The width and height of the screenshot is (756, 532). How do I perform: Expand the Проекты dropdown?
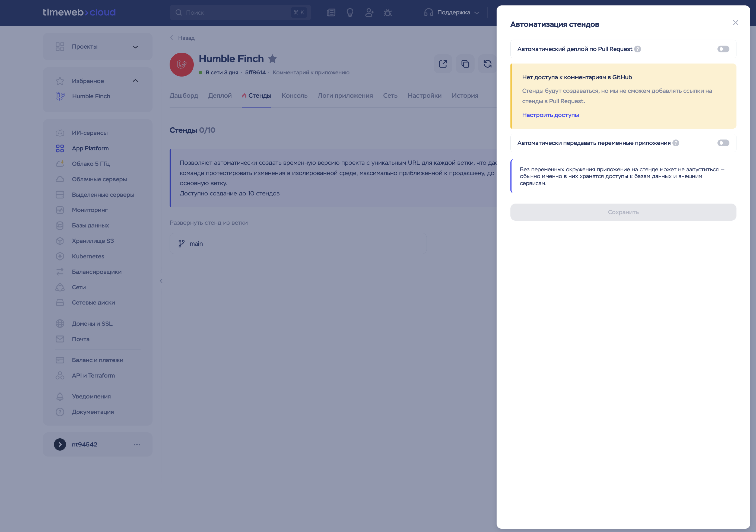coord(97,47)
